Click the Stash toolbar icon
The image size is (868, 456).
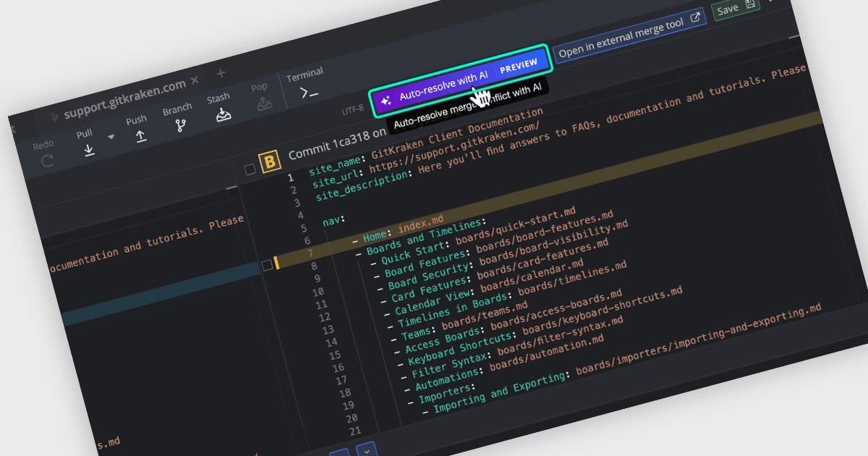tap(224, 114)
